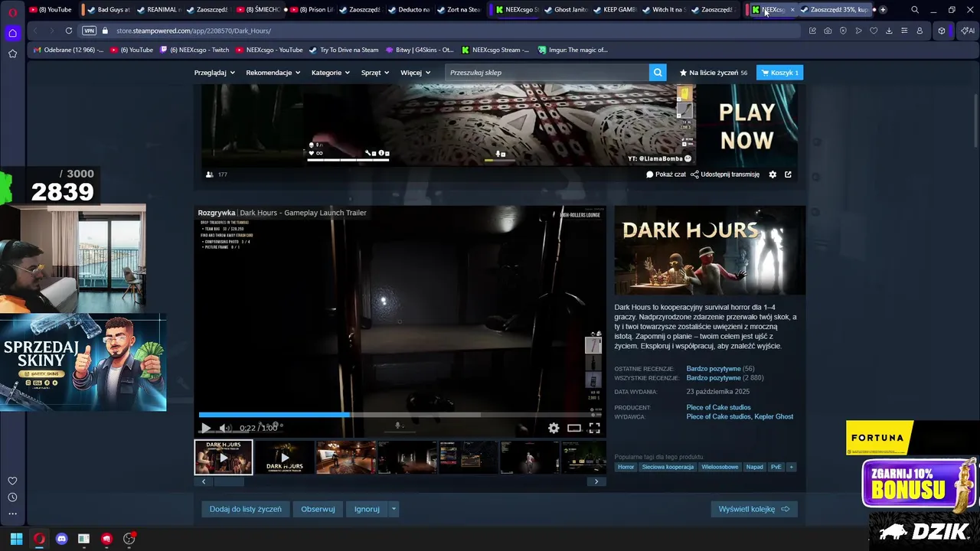Open the arrow dropdown beside Ignoruj
The height and width of the screenshot is (551, 980).
point(394,509)
